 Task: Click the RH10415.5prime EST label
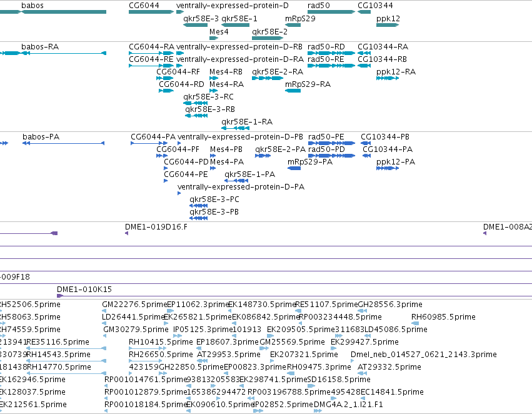[161, 343]
